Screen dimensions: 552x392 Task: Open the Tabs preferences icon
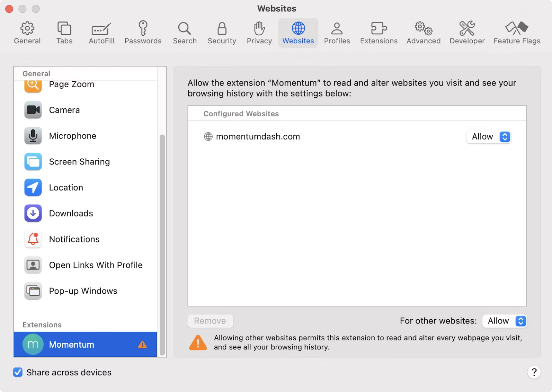point(64,28)
